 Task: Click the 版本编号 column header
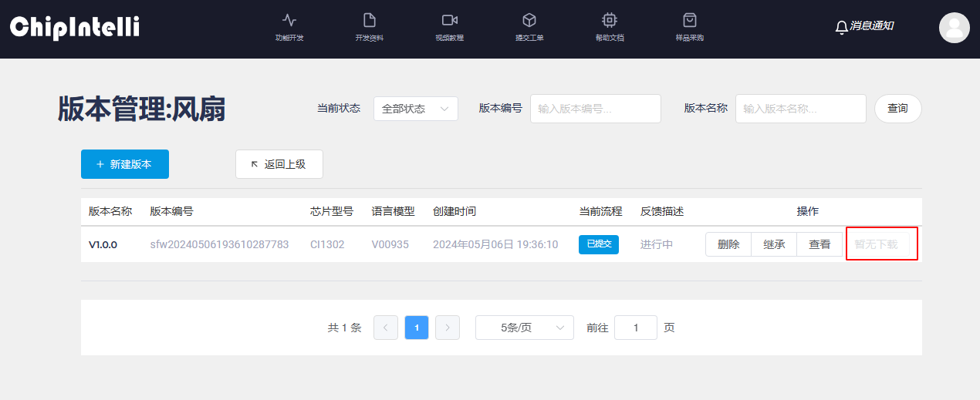coord(171,211)
